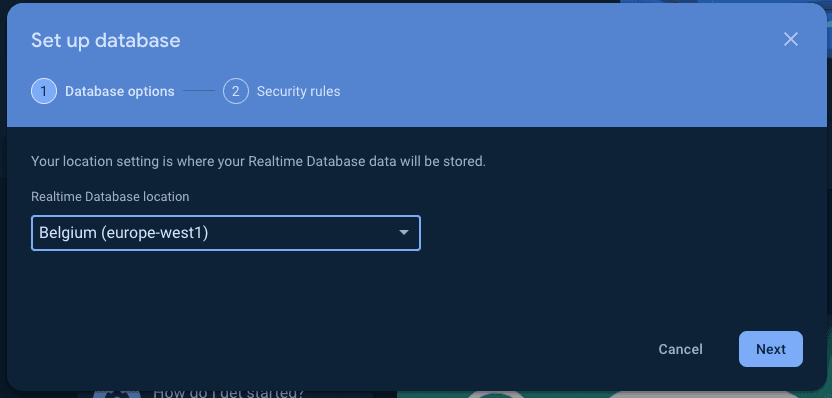Click the location setting description text
Image resolution: width=832 pixels, height=398 pixels.
click(258, 161)
